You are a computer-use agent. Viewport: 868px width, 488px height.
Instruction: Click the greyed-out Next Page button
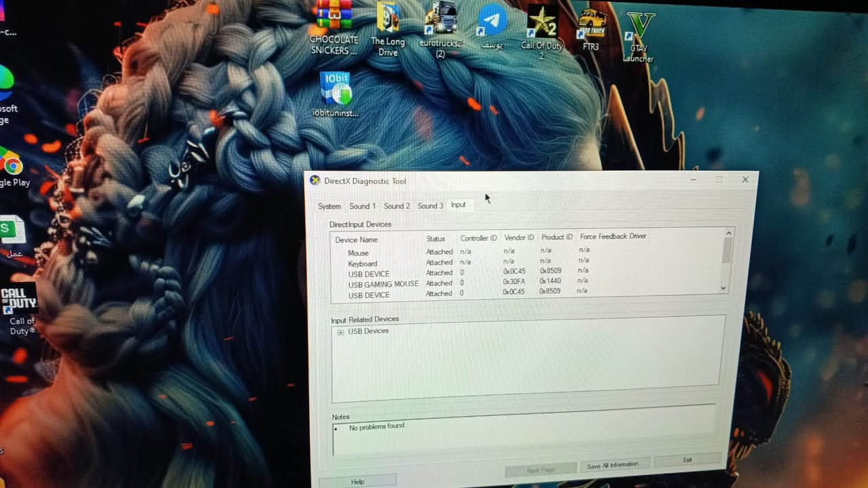[x=540, y=470]
